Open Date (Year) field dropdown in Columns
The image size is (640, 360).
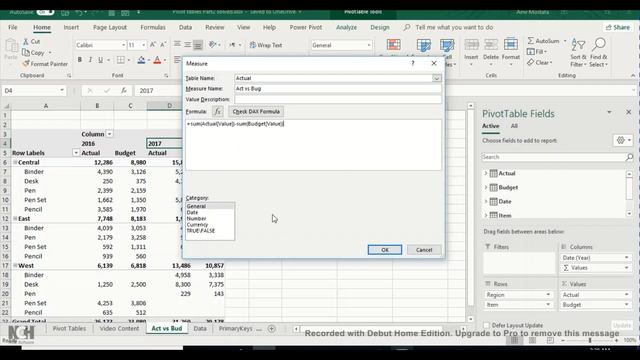tap(626, 258)
